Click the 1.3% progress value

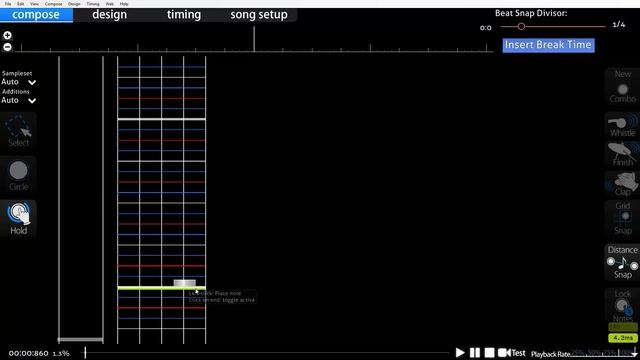[61, 353]
